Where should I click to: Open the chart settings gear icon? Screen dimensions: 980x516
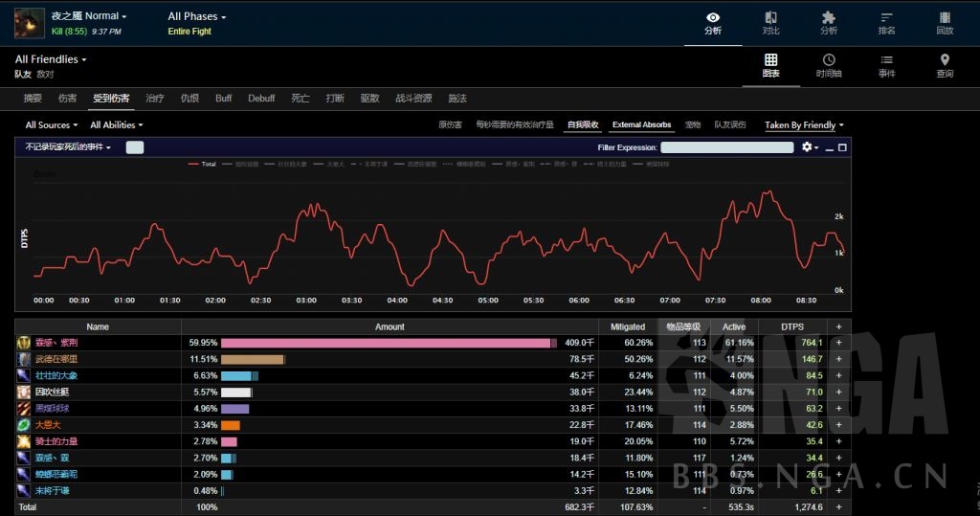809,147
